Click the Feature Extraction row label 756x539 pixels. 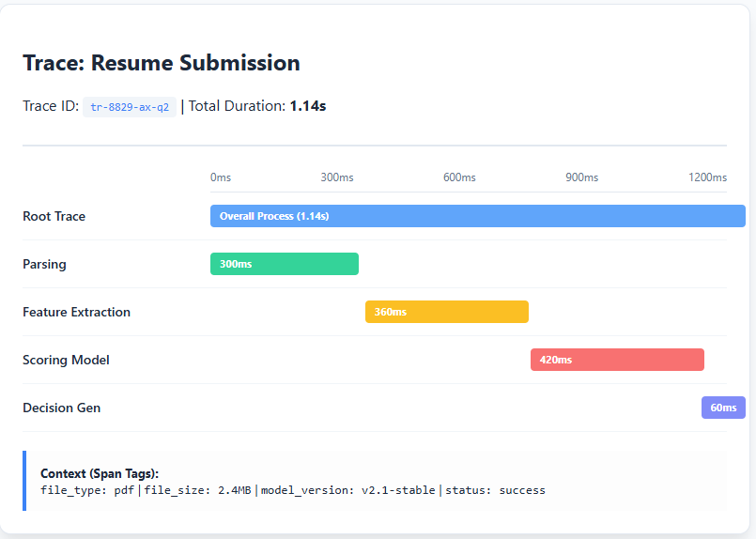point(76,312)
